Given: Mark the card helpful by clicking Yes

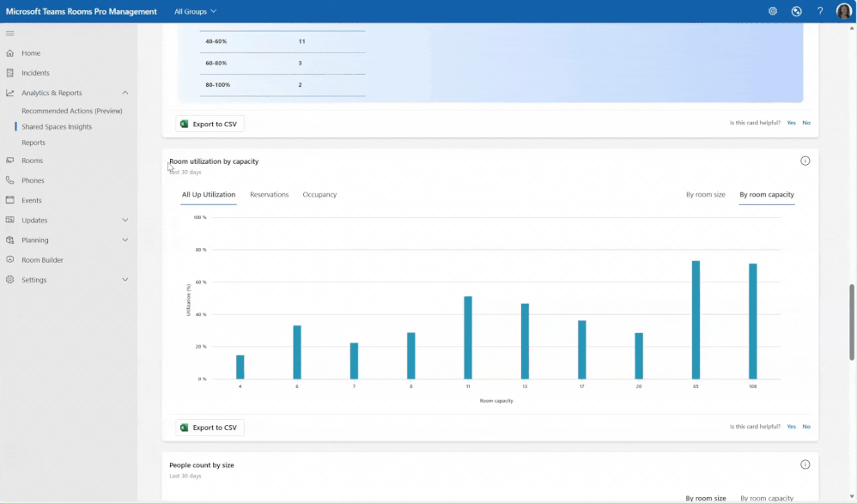Looking at the screenshot, I should pyautogui.click(x=791, y=426).
